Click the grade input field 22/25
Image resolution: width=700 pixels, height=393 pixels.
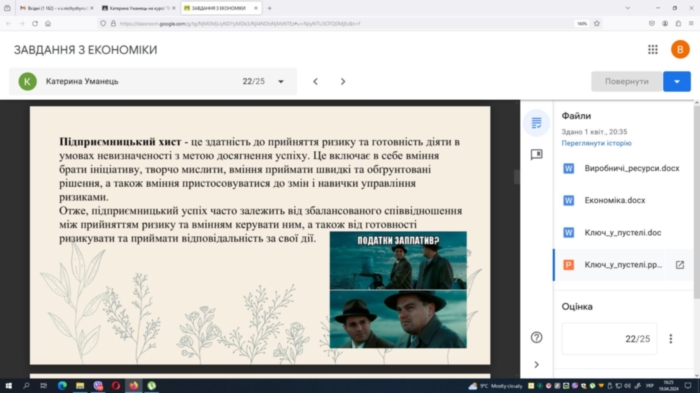[609, 339]
